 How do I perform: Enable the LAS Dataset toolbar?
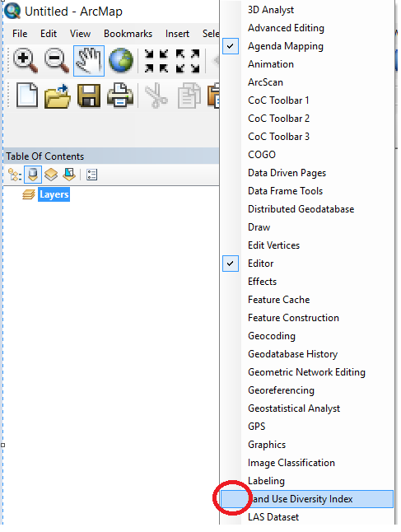click(307, 517)
